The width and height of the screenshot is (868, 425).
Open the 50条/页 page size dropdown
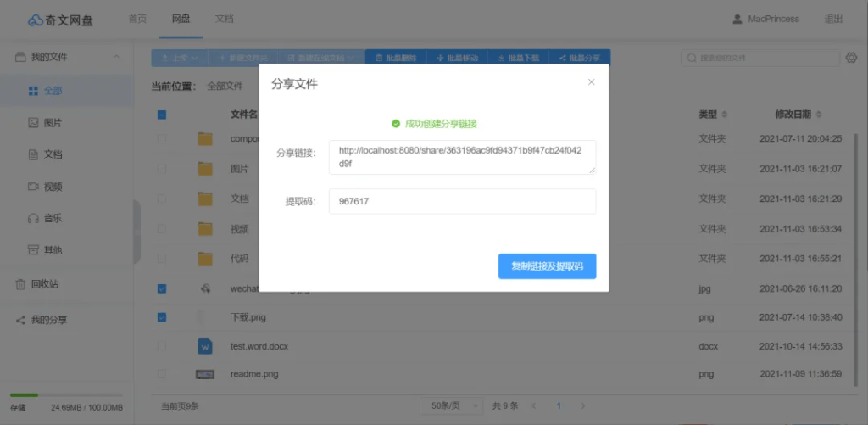click(x=451, y=405)
